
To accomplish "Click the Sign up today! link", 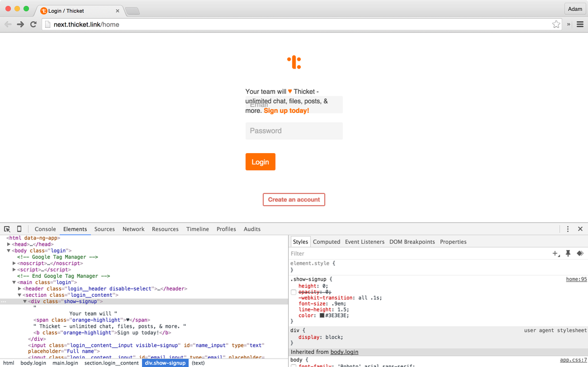I will pos(287,111).
